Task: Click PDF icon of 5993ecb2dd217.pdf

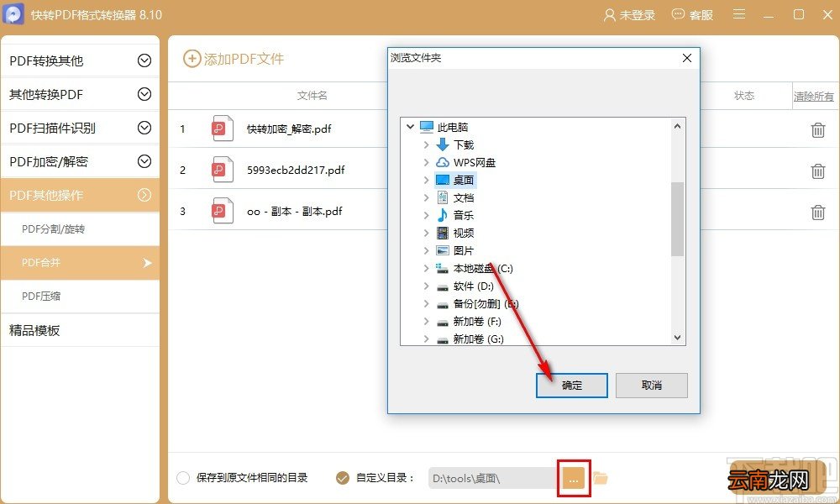Action: pos(223,170)
